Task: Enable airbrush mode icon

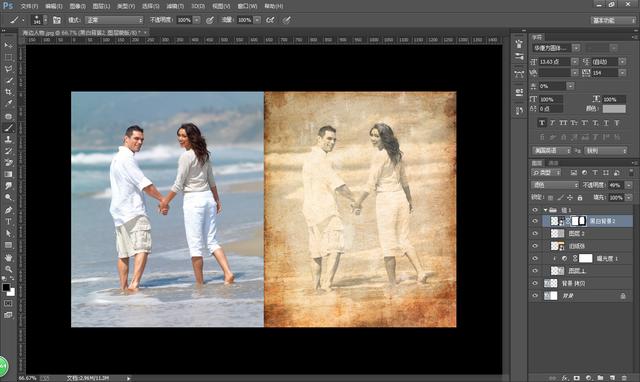Action: 270,20
